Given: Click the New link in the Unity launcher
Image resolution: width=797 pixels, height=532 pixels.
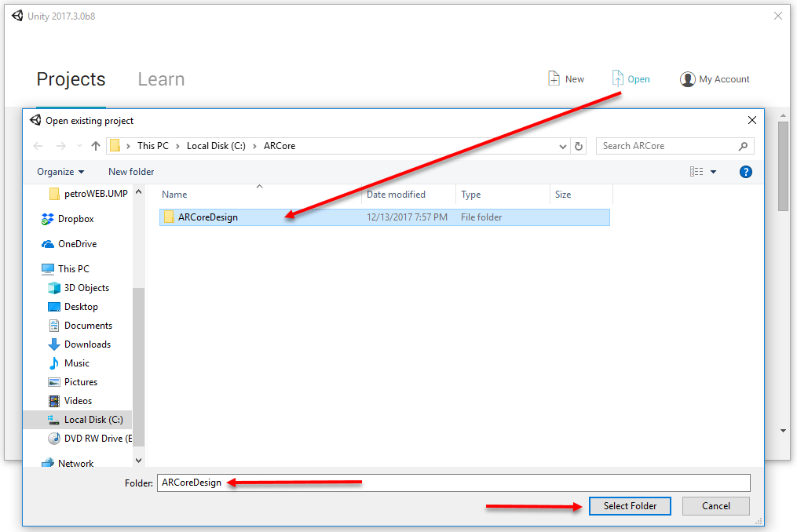Looking at the screenshot, I should tap(574, 79).
